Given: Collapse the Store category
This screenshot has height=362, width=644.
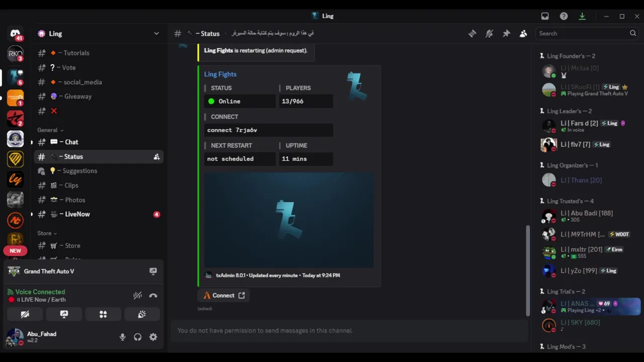Looking at the screenshot, I should click(47, 233).
